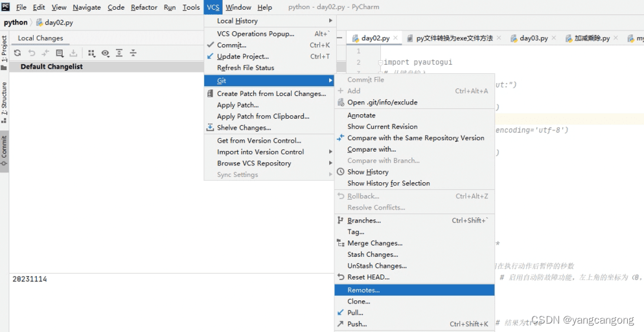Open the Navigate menu
644x332 pixels.
click(87, 7)
